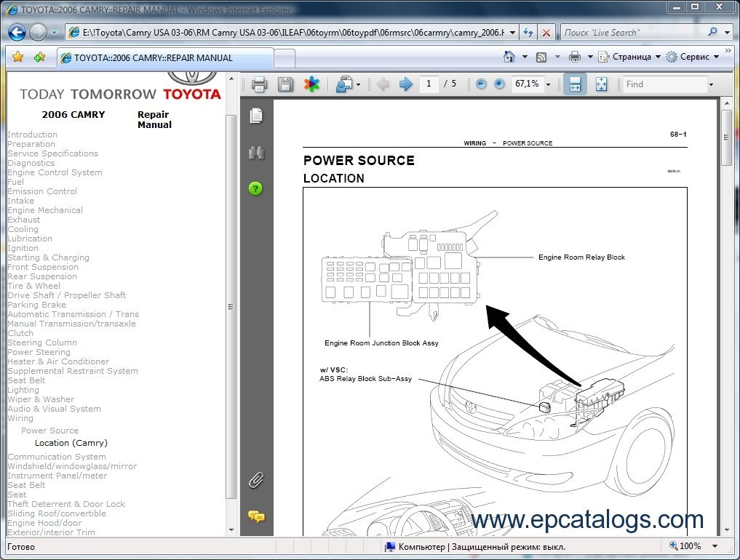The height and width of the screenshot is (560, 740).
Task: Click the PDF vertical scrollbar thumb
Action: [x=726, y=137]
